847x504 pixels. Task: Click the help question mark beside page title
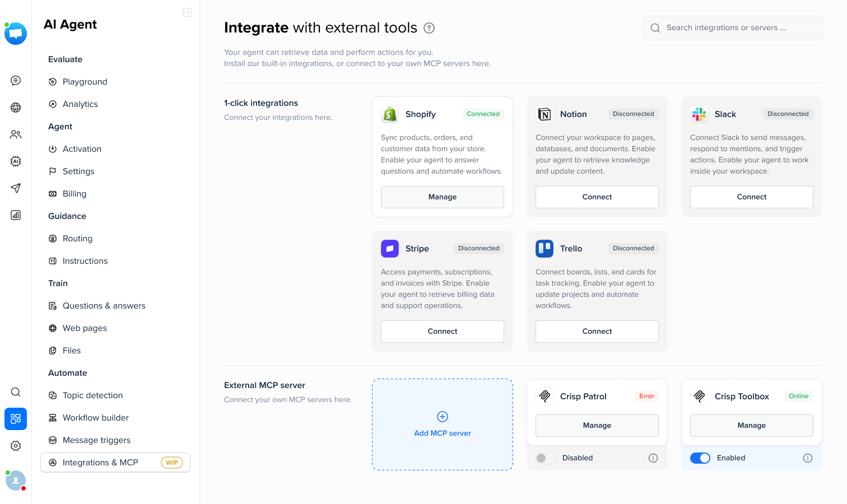pos(429,28)
